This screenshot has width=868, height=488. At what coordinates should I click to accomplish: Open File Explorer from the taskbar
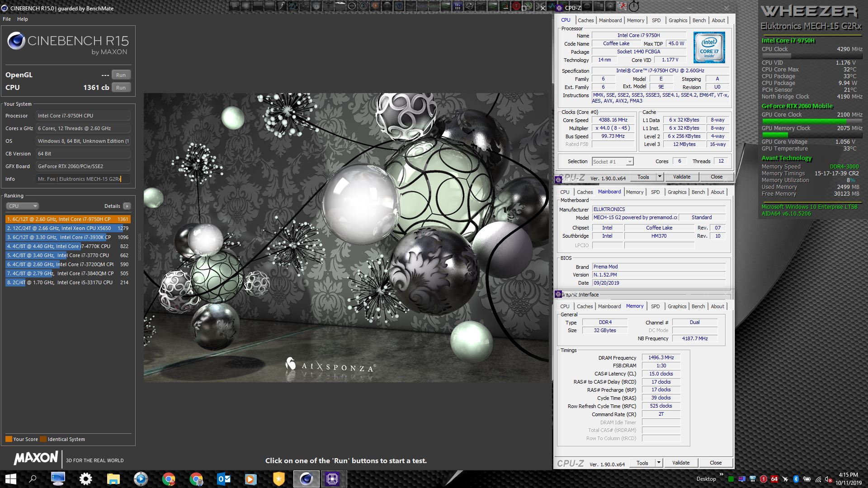113,479
